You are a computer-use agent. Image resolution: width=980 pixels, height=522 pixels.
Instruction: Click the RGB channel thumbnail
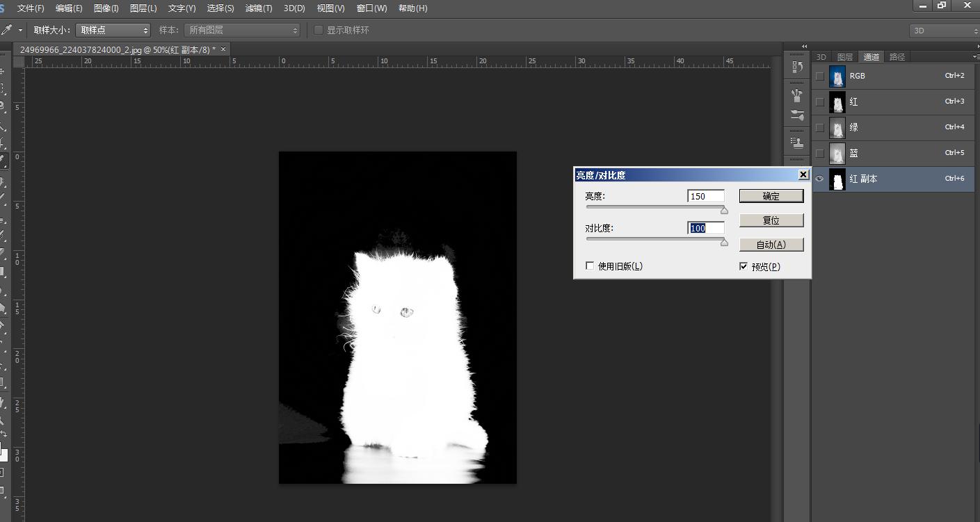[837, 76]
